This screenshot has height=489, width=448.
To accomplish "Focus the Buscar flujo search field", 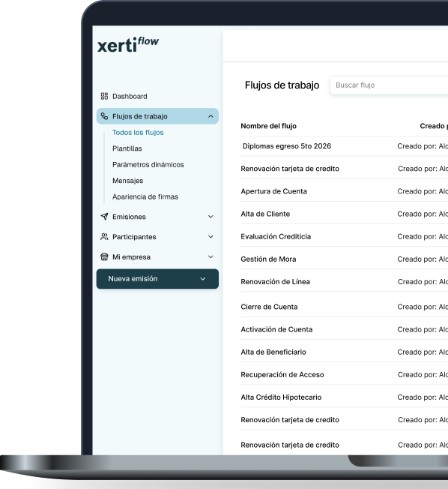I will click(389, 85).
